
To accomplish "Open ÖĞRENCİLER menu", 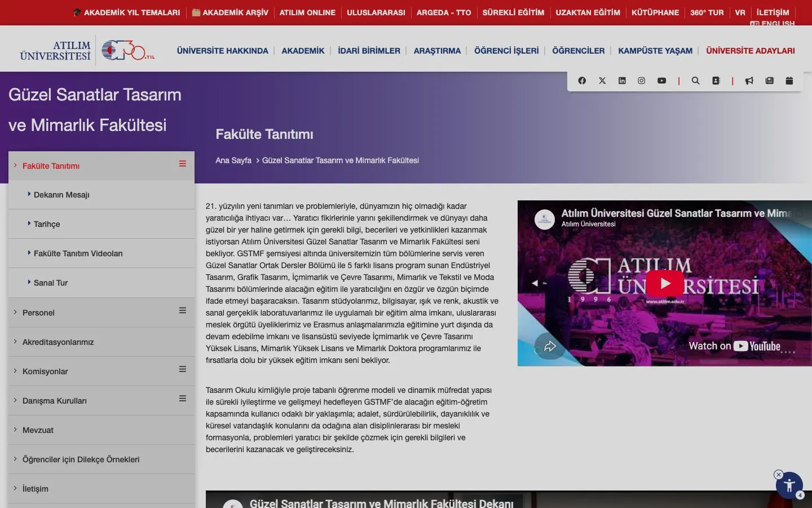I will coord(578,51).
